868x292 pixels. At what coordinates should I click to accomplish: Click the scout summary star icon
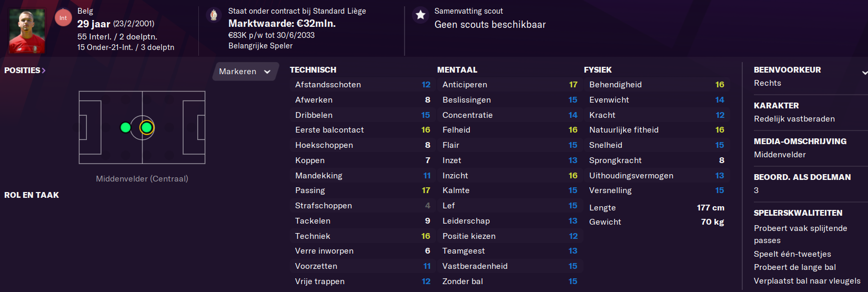click(420, 15)
